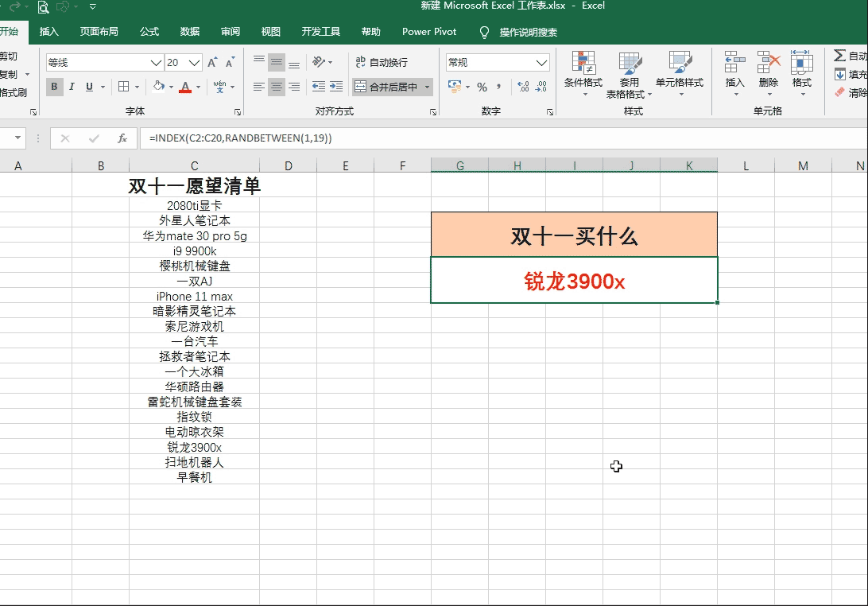The image size is (868, 606).
Task: Open the Power Pivot tab
Action: point(429,32)
